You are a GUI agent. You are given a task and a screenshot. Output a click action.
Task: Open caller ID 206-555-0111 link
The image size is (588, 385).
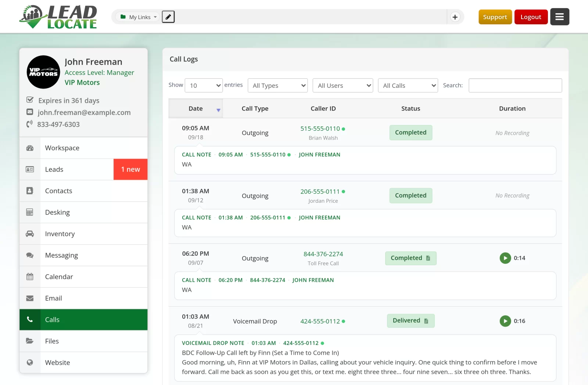[x=320, y=192]
